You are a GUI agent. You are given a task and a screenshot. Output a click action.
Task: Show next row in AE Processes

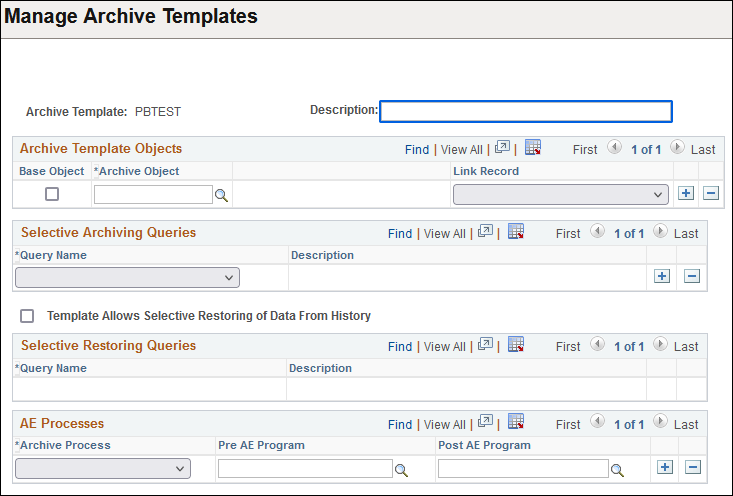coord(660,421)
